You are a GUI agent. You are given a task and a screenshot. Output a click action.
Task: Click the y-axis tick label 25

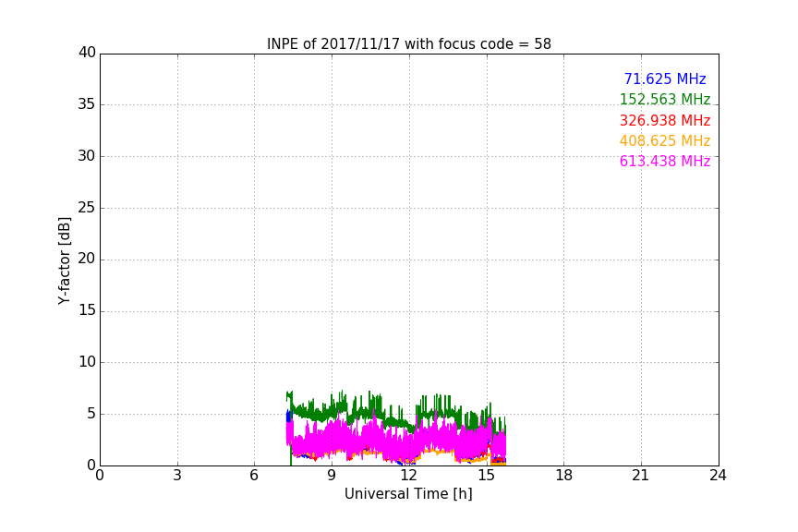[x=87, y=208]
